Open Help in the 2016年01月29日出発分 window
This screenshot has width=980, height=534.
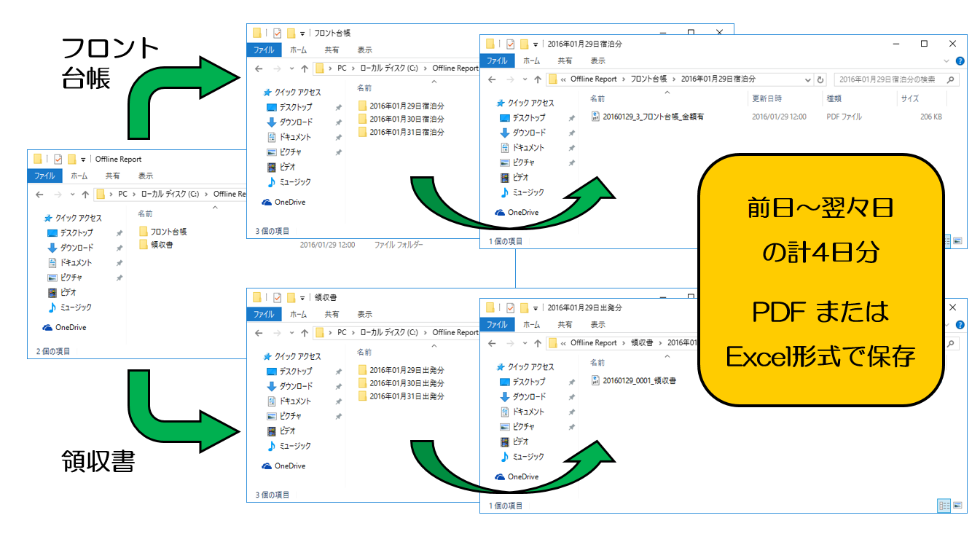[x=960, y=325]
